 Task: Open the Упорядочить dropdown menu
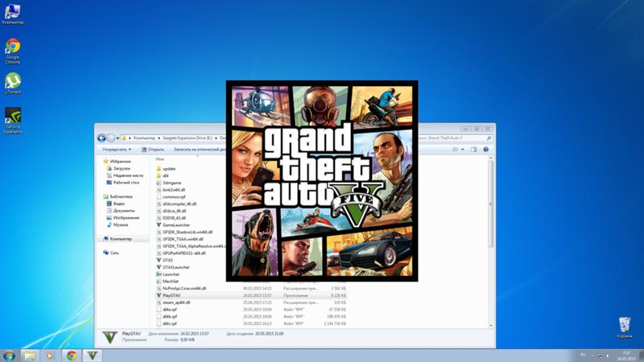117,150
